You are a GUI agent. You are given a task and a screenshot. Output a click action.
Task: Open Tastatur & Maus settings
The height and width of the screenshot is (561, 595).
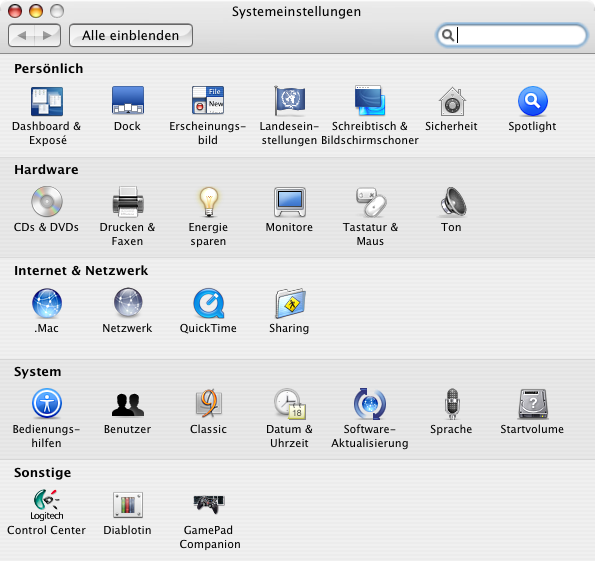[x=371, y=202]
